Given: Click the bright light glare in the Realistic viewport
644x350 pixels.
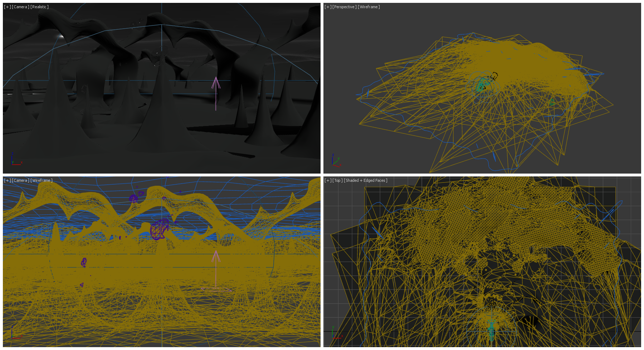Looking at the screenshot, I should click(x=61, y=36).
